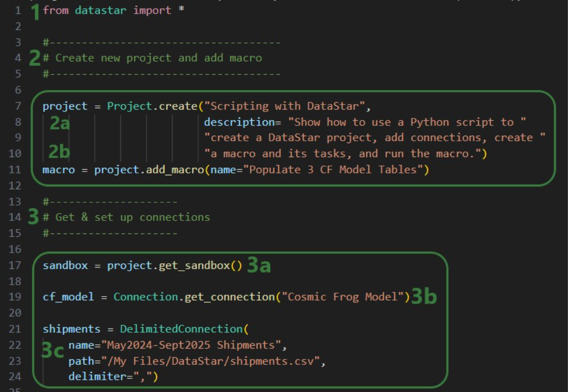Select string "Populate 3 CF Model Tables"
Screen dimensions: 568x392
point(332,170)
